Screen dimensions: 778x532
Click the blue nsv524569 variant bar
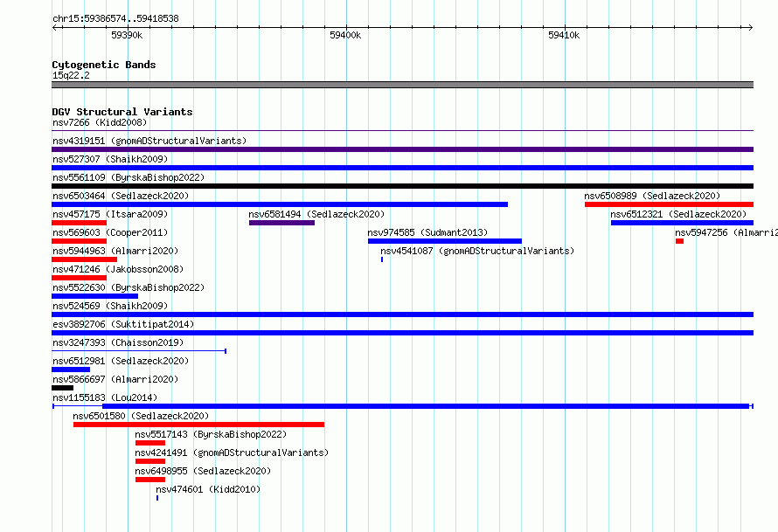click(402, 314)
